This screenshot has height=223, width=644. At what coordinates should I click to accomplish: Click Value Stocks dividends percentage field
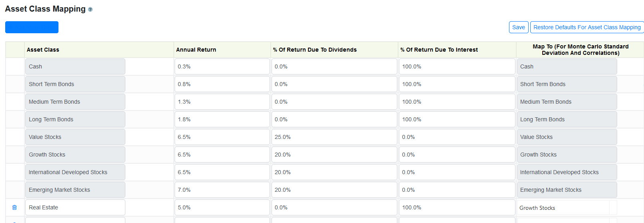tap(334, 137)
